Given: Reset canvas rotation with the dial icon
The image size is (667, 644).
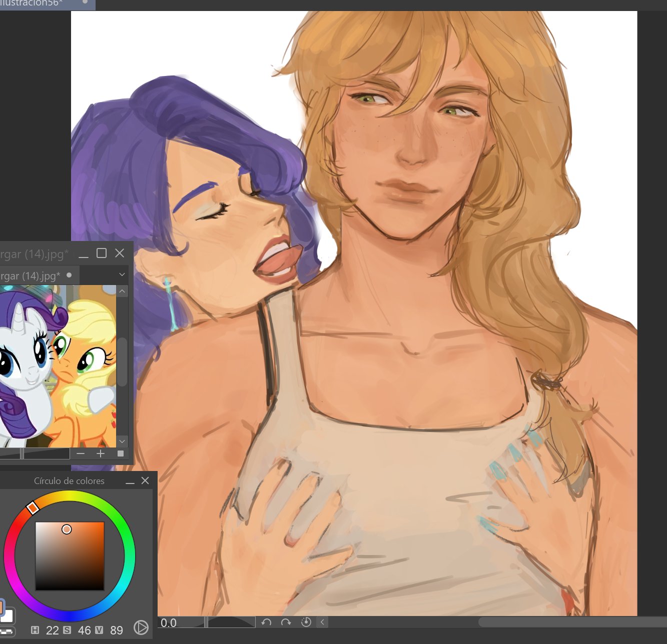Looking at the screenshot, I should [x=306, y=622].
